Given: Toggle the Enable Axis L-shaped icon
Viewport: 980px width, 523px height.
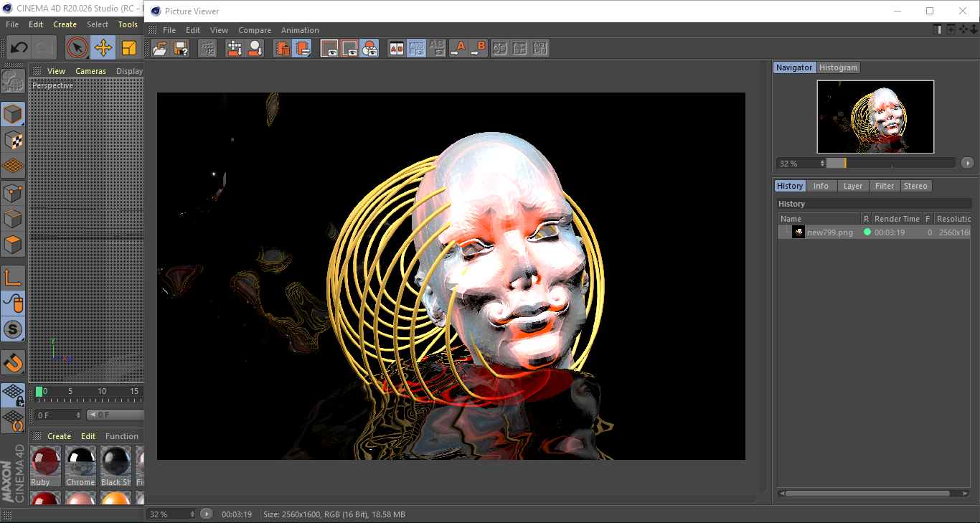Looking at the screenshot, I should pyautogui.click(x=13, y=278).
